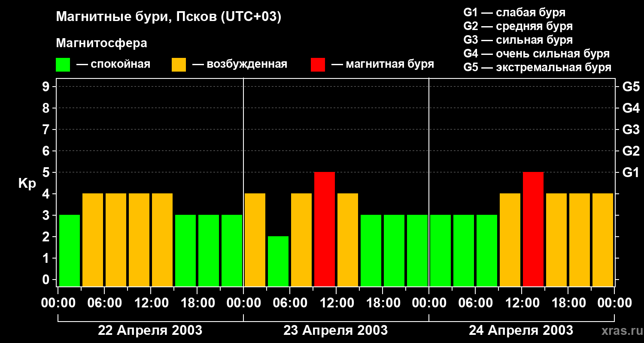The width and height of the screenshot is (644, 343).
Task: Click the '— возбужденная' legend label
Action: coord(240,64)
